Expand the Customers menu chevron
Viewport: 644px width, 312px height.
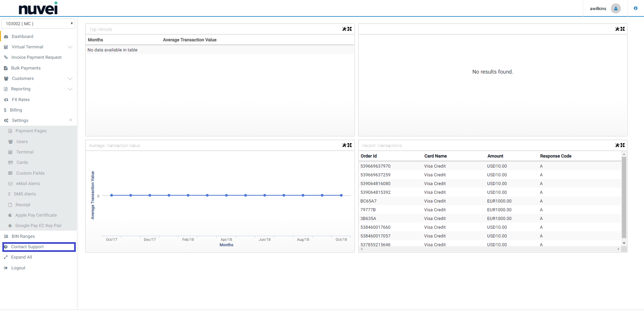click(70, 79)
